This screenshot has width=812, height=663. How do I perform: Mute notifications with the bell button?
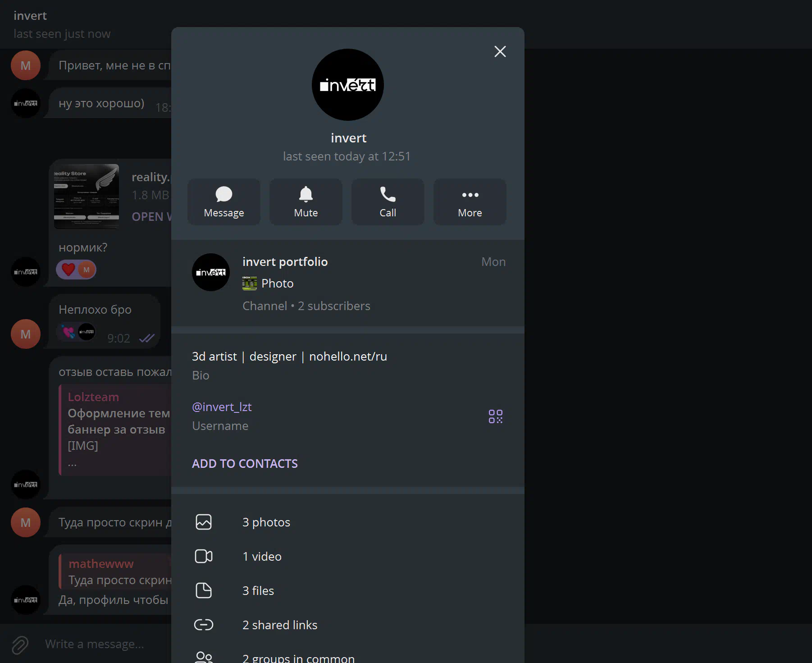pos(306,202)
